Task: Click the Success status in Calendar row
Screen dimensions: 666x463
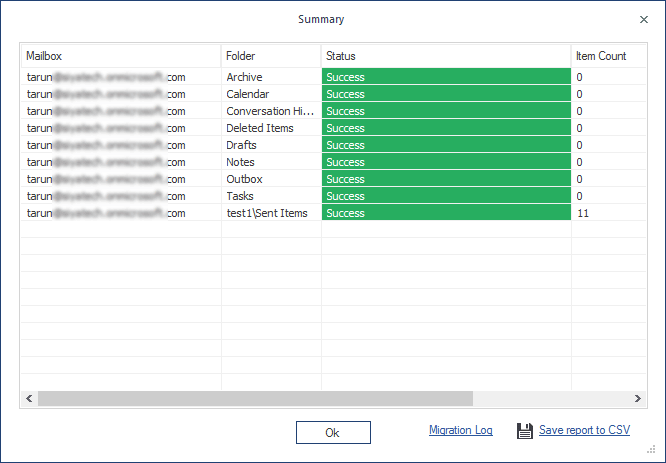Action: point(446,94)
